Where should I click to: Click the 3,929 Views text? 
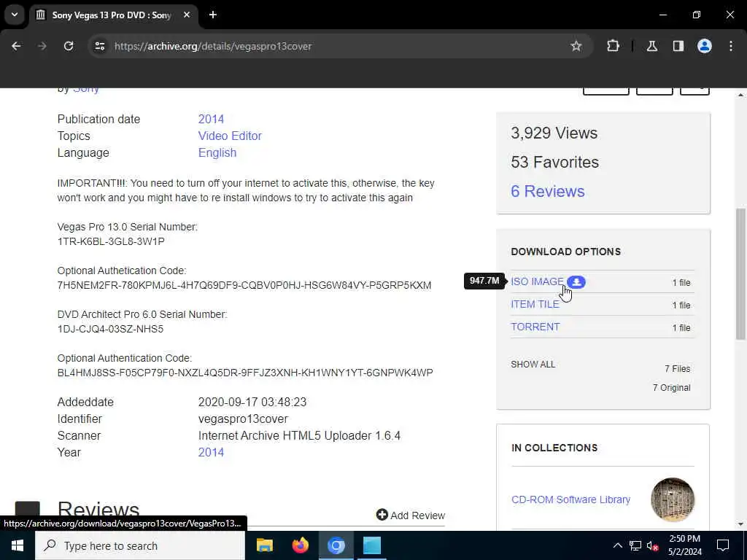[554, 133]
